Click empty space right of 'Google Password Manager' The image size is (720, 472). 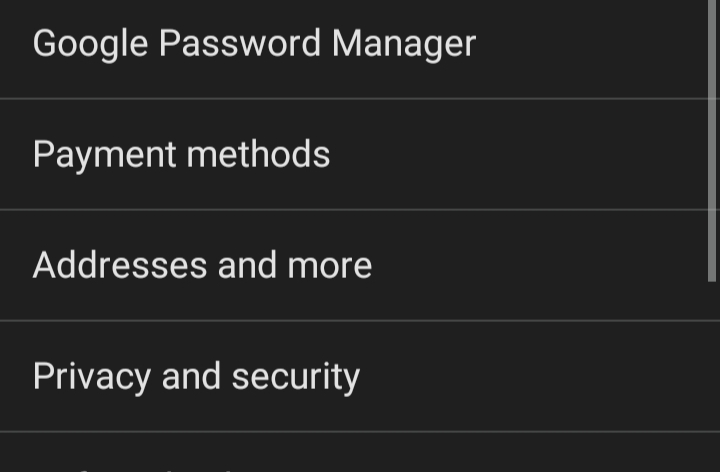[x=590, y=45]
